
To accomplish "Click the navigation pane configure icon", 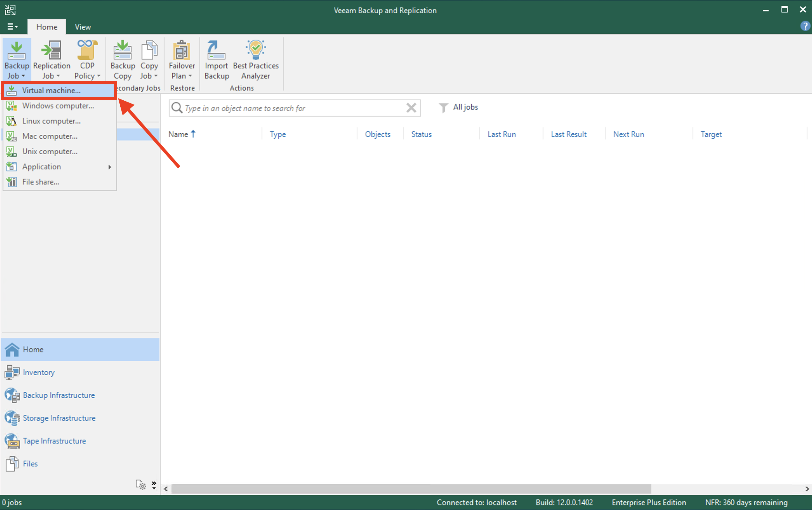I will click(x=141, y=484).
